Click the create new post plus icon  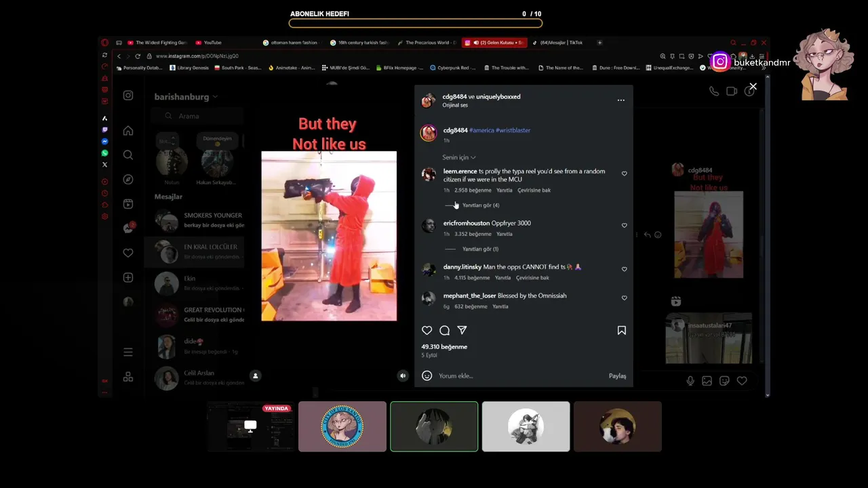[128, 278]
